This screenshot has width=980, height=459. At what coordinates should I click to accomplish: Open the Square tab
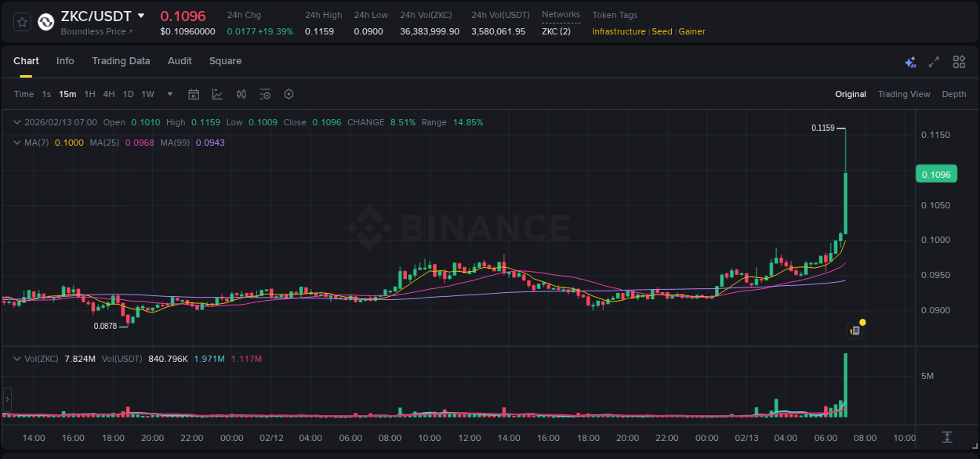(x=225, y=60)
